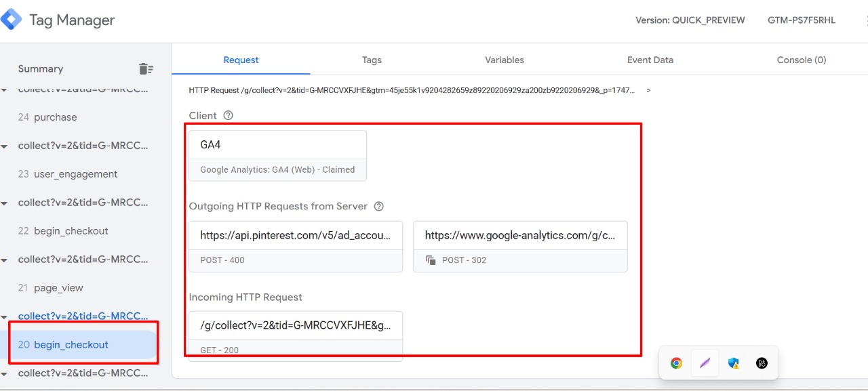The image size is (868, 391).
Task: Open the GA4 client card
Action: [x=277, y=156]
